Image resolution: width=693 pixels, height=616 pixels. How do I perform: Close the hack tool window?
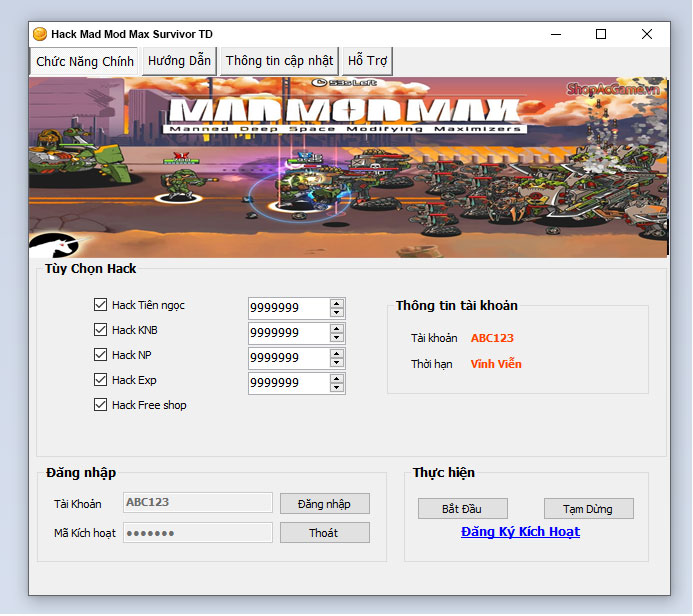click(647, 34)
